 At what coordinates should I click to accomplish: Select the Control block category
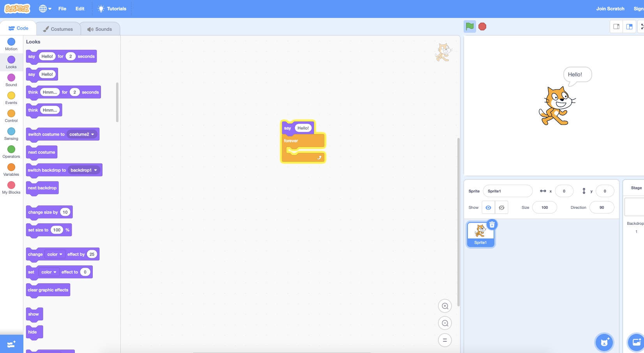[11, 116]
